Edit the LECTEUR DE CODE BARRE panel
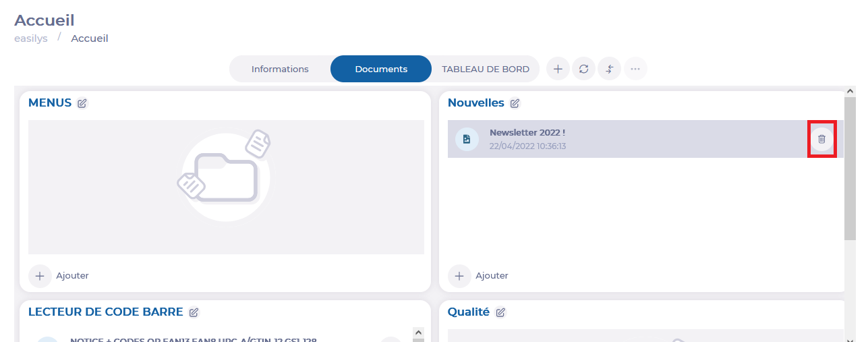Image resolution: width=868 pixels, height=342 pixels. tap(194, 312)
